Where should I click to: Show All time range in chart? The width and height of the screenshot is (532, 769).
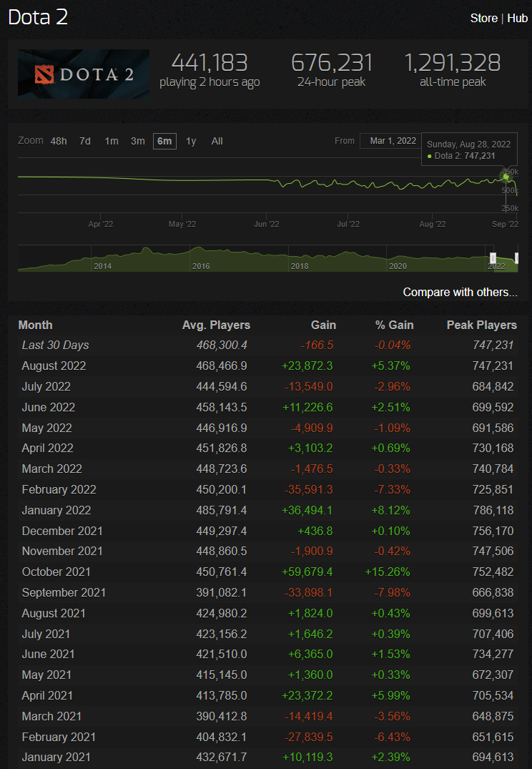[x=217, y=141]
